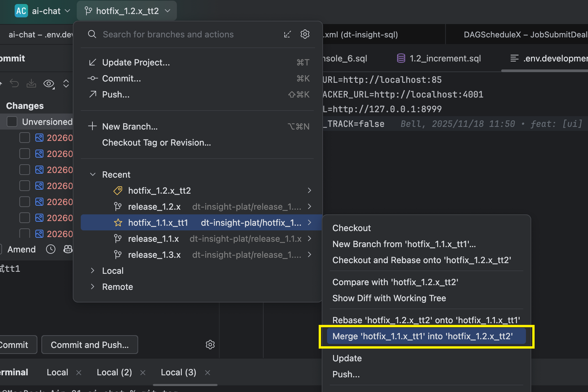Click the Commit and Push... button
The image size is (588, 392).
90,345
